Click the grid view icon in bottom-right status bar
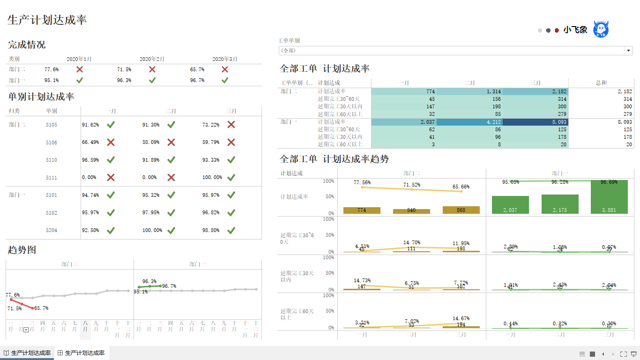 582,354
